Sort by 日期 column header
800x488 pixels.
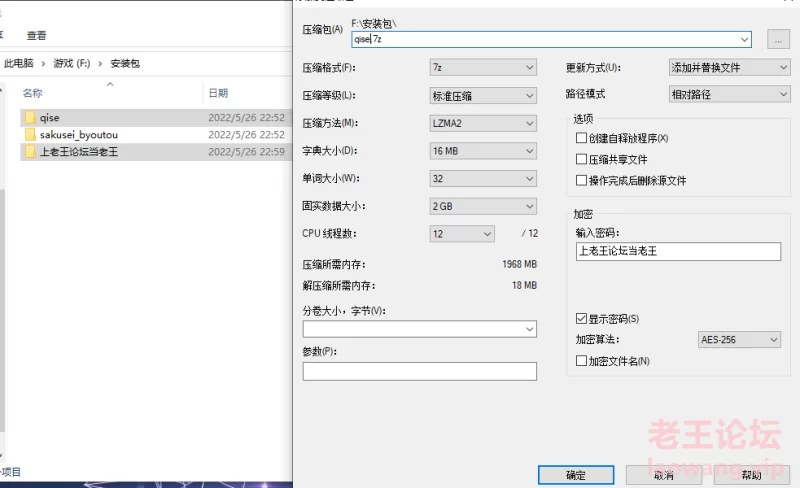pyautogui.click(x=218, y=93)
